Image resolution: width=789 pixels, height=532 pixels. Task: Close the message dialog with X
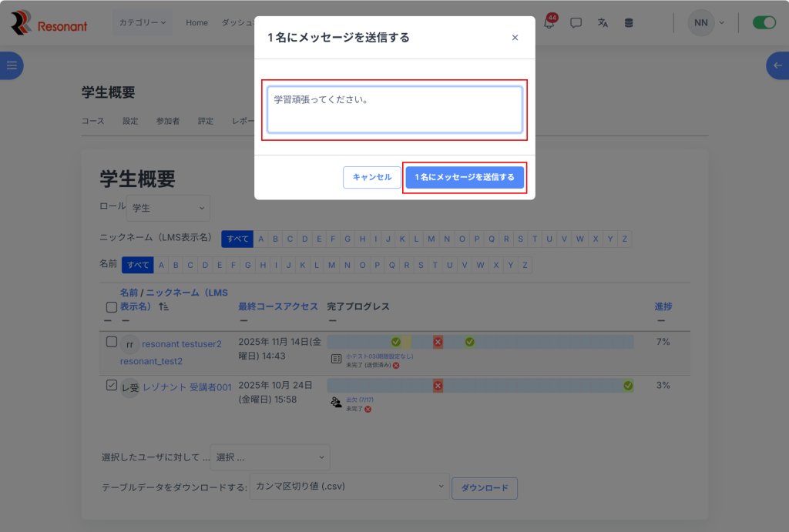pos(515,38)
